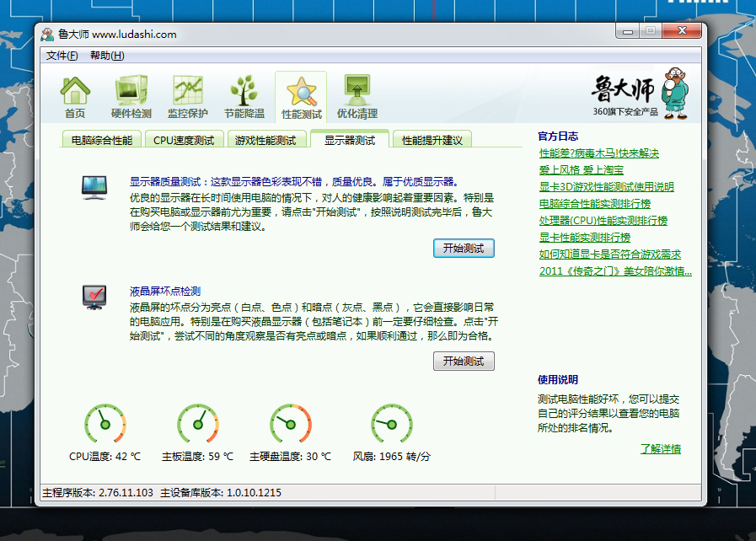The height and width of the screenshot is (541, 756).
Task: Open the 显卡性能实测排行榜 link
Action: 584,238
